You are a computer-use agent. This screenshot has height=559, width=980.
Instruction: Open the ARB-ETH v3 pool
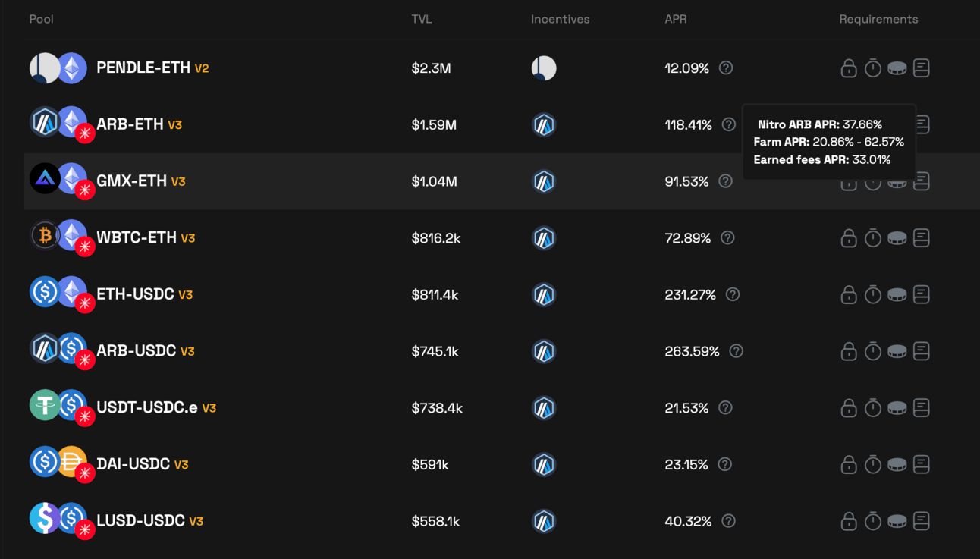[139, 124]
